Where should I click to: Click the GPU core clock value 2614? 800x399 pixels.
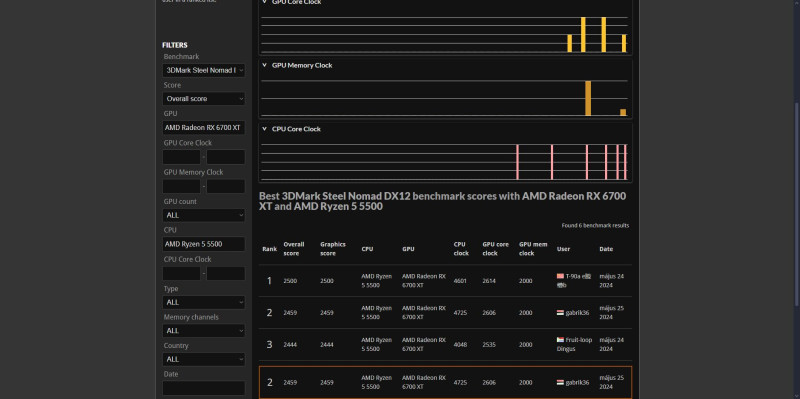coord(489,281)
